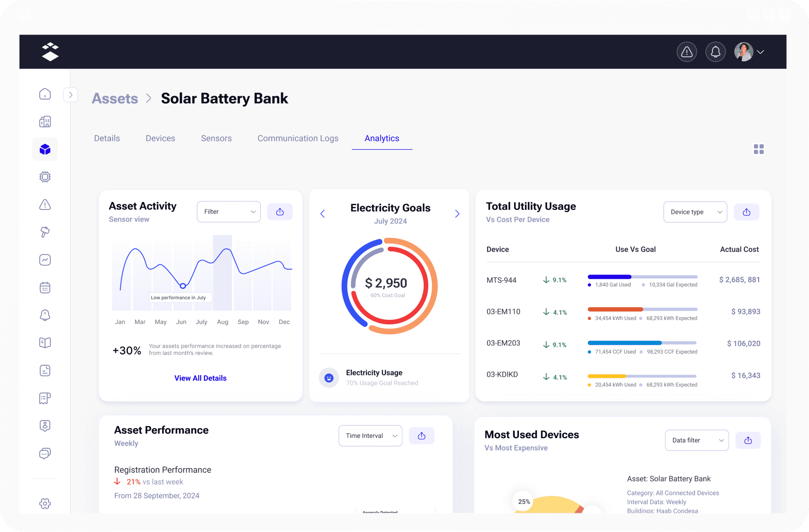Click the notification bell in top bar
The image size is (809, 532).
[x=715, y=52]
